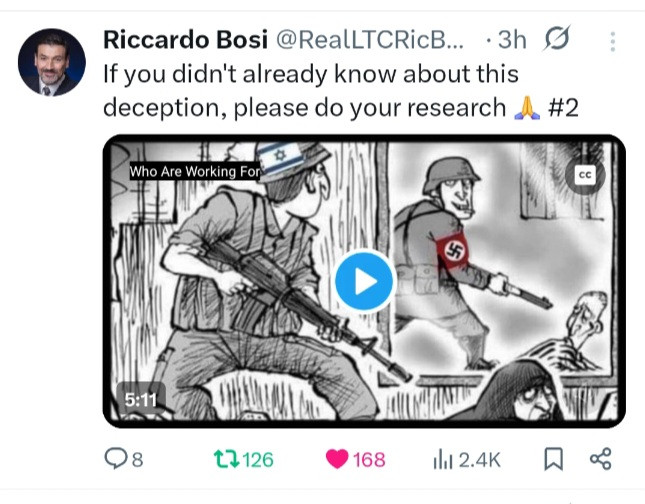Image resolution: width=645 pixels, height=504 pixels.
Task: Open the Riccardo Bosi display name link
Action: click(185, 40)
